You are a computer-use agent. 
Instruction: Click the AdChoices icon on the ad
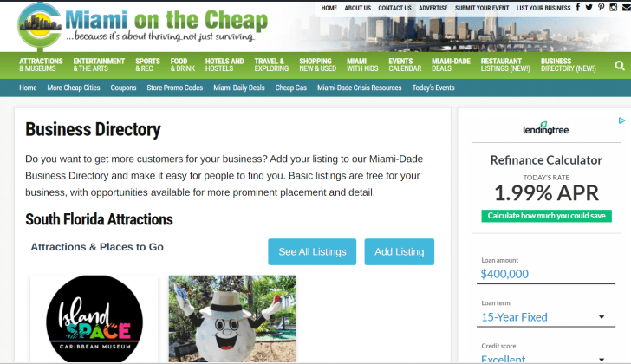(621, 120)
